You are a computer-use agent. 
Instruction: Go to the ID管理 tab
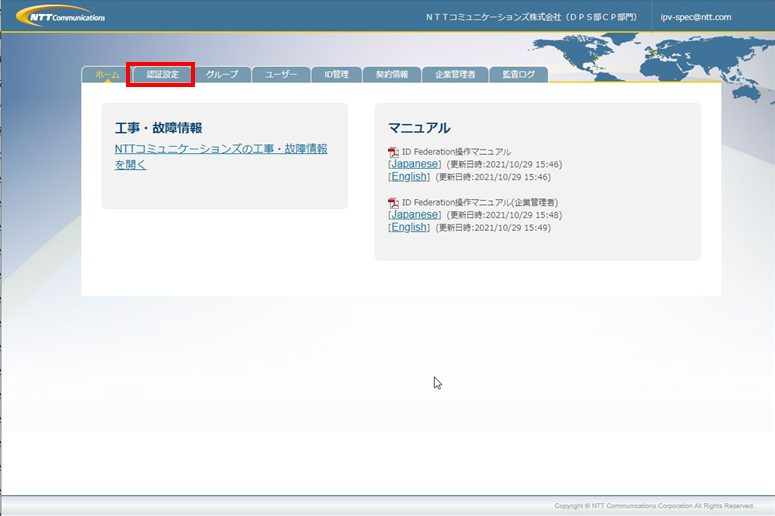[x=336, y=75]
